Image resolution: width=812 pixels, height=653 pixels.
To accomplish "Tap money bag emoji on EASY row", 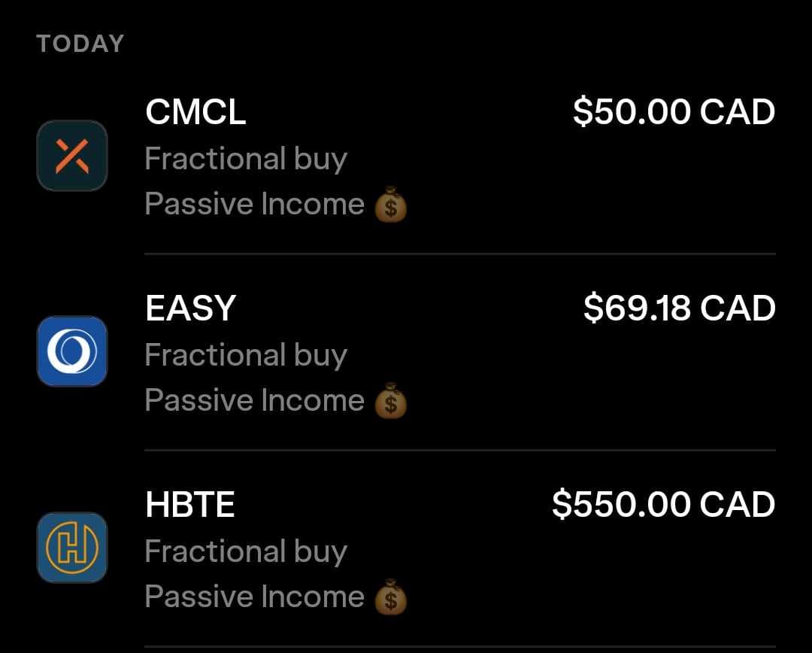I will 391,401.
